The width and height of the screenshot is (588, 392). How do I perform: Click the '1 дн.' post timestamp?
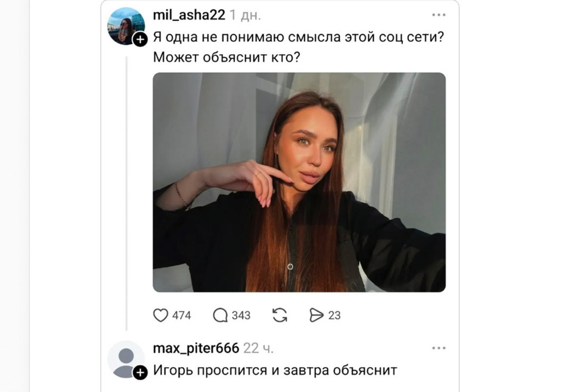245,16
